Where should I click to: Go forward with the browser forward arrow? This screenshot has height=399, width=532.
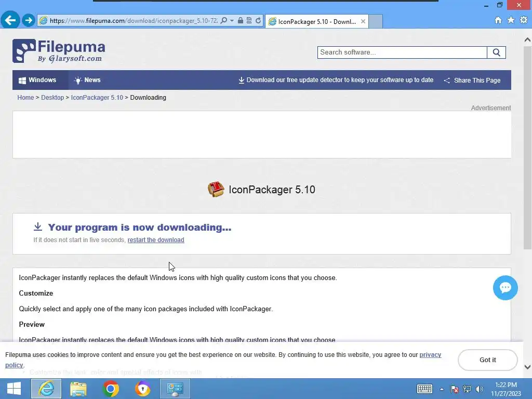(29, 20)
